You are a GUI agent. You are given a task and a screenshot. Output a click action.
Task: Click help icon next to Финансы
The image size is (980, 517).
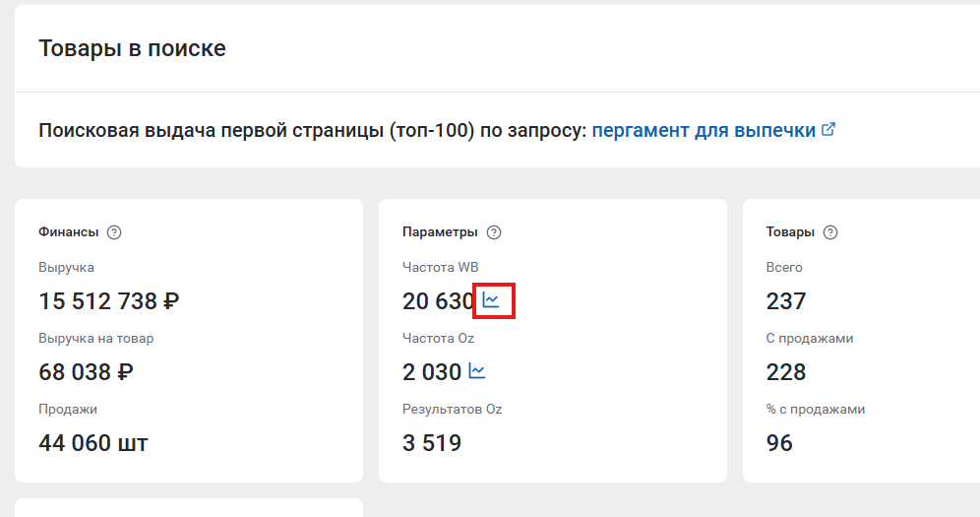pyautogui.click(x=114, y=232)
